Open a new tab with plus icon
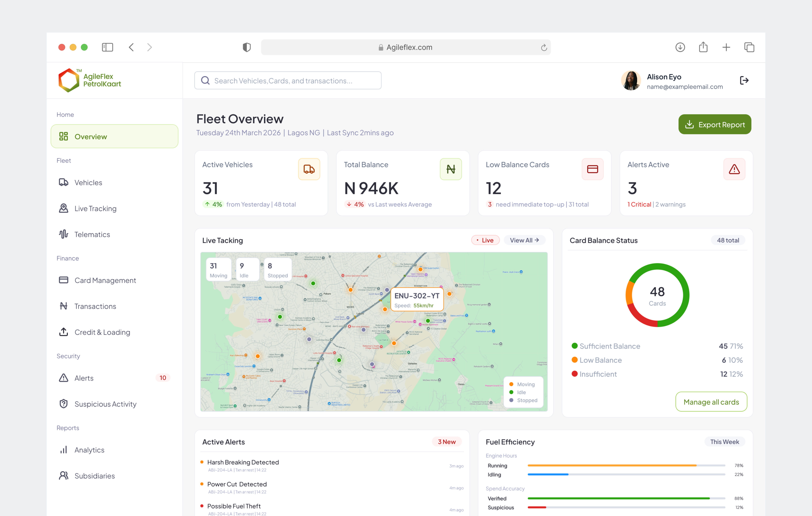Image resolution: width=812 pixels, height=516 pixels. [726, 47]
